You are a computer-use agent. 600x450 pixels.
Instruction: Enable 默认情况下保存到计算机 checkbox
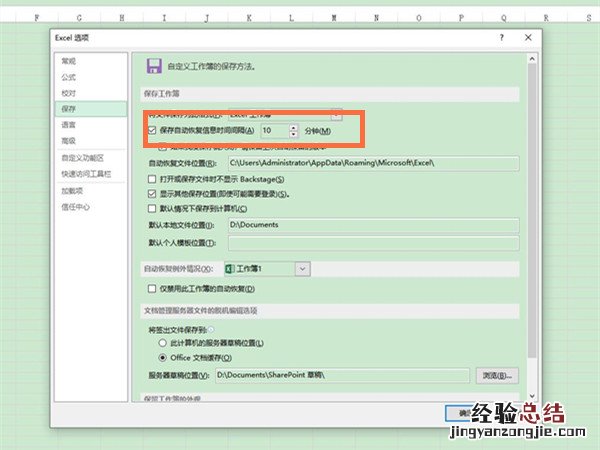click(152, 209)
